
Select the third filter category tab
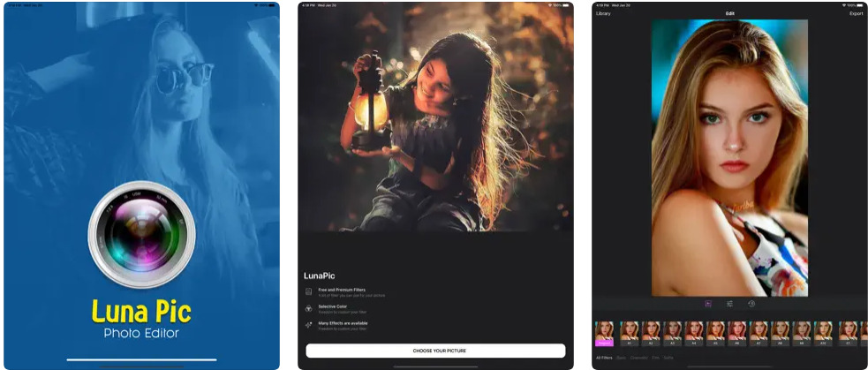coord(638,358)
